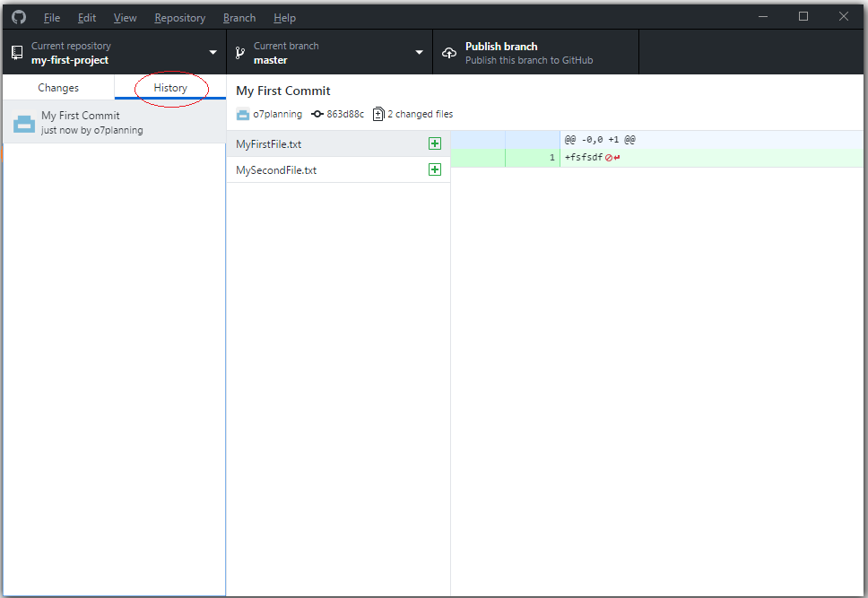Click the My First Commit title heading
This screenshot has width=868, height=598.
[282, 91]
